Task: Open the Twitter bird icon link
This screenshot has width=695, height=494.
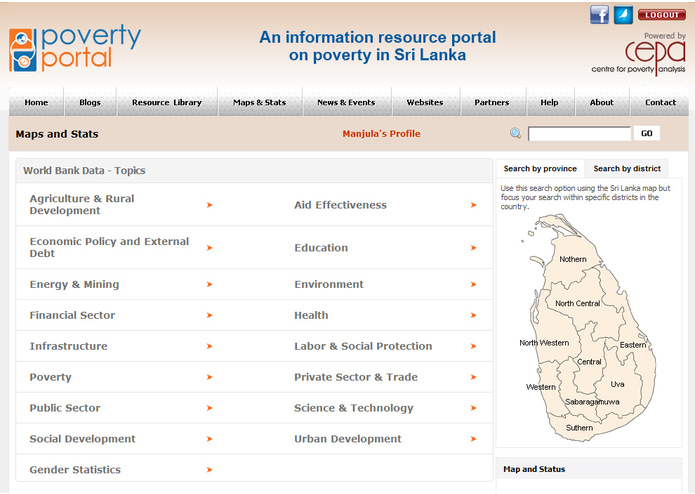Action: [x=623, y=15]
